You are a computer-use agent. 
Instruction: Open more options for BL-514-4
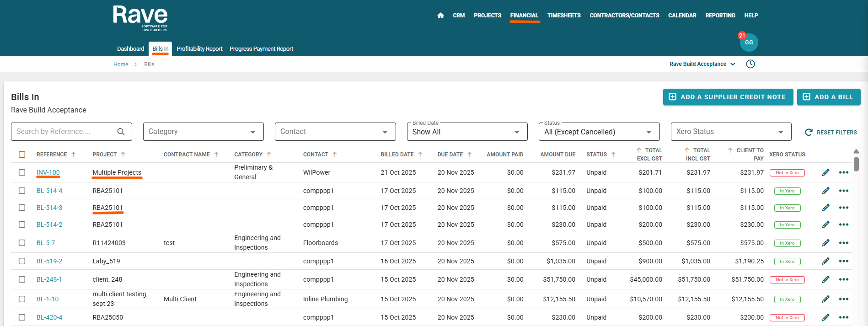point(843,191)
